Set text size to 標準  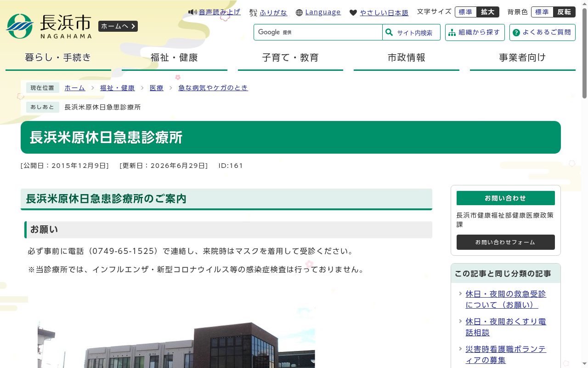tap(465, 12)
